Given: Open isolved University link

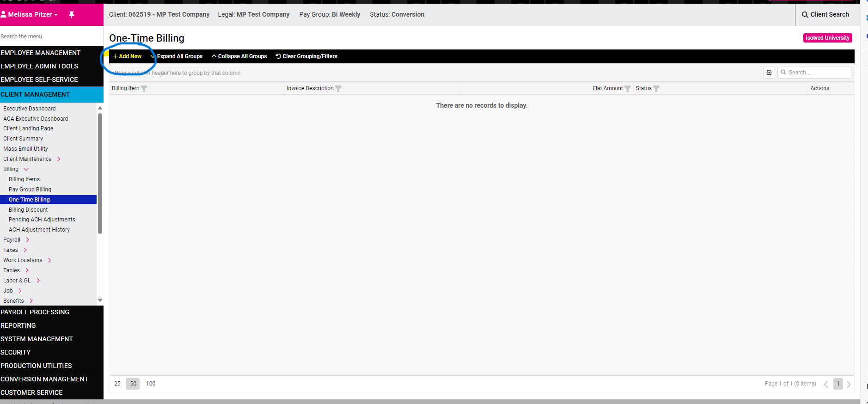Looking at the screenshot, I should (827, 38).
